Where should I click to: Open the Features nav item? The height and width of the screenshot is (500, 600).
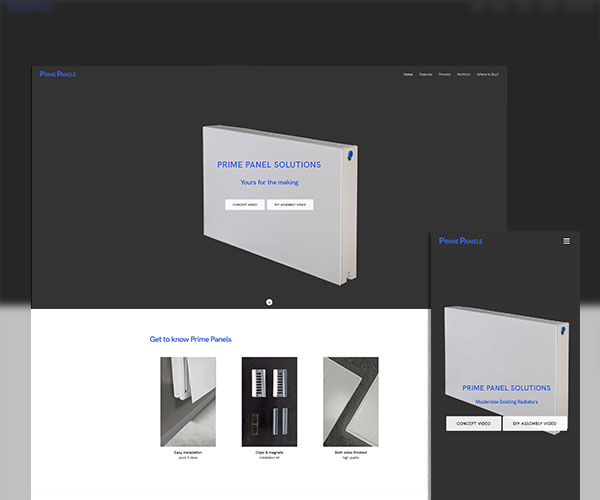tap(426, 74)
